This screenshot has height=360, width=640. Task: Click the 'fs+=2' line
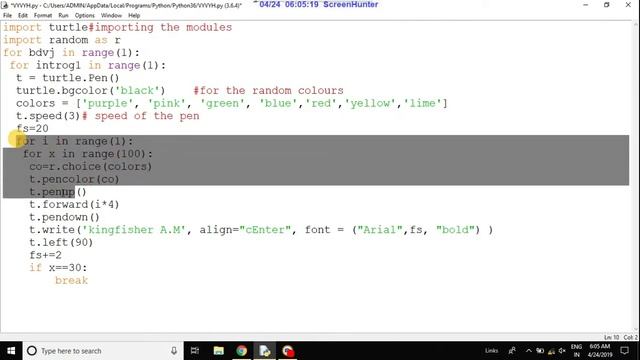pyautogui.click(x=45, y=255)
